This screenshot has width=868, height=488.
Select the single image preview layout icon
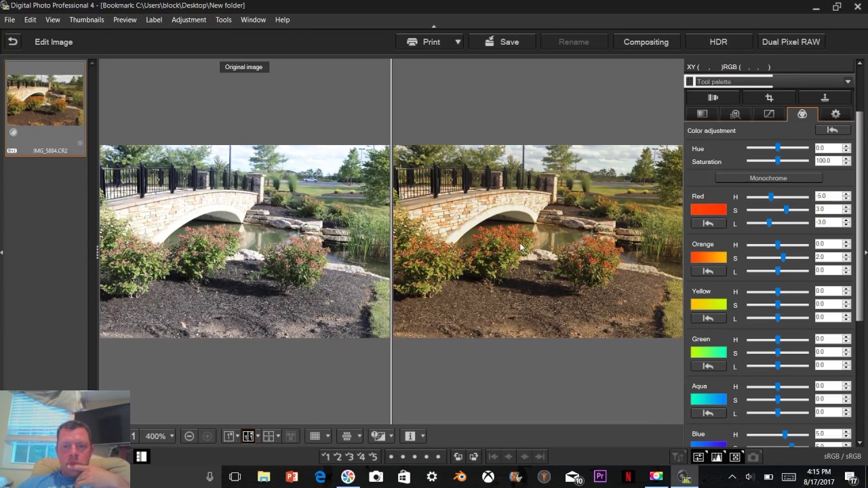click(x=229, y=436)
